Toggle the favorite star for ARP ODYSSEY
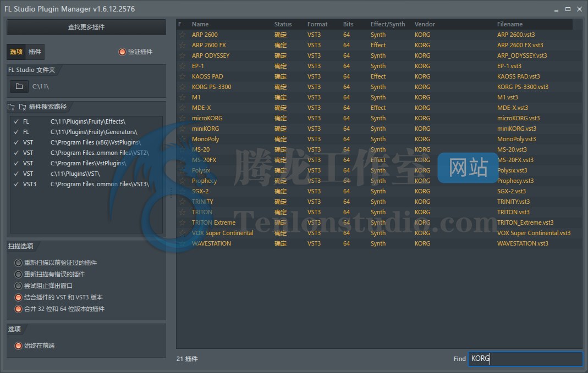588x373 pixels. [x=182, y=55]
